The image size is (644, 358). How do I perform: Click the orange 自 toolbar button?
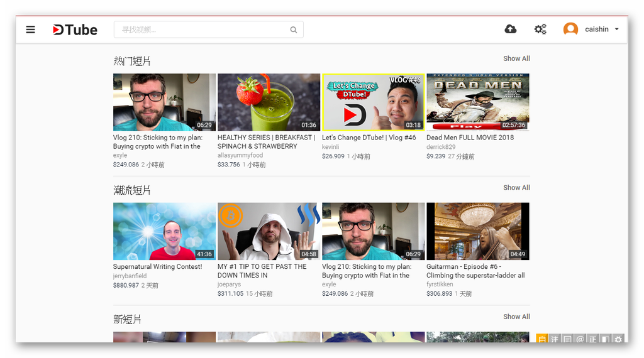(x=541, y=339)
